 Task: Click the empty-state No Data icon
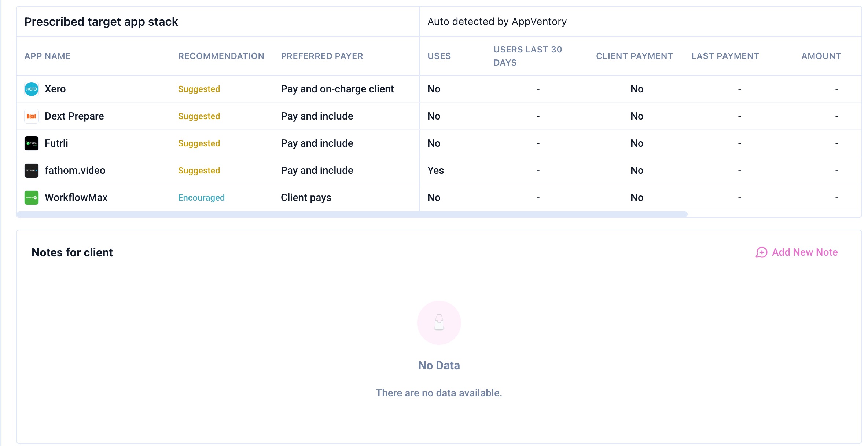click(439, 323)
